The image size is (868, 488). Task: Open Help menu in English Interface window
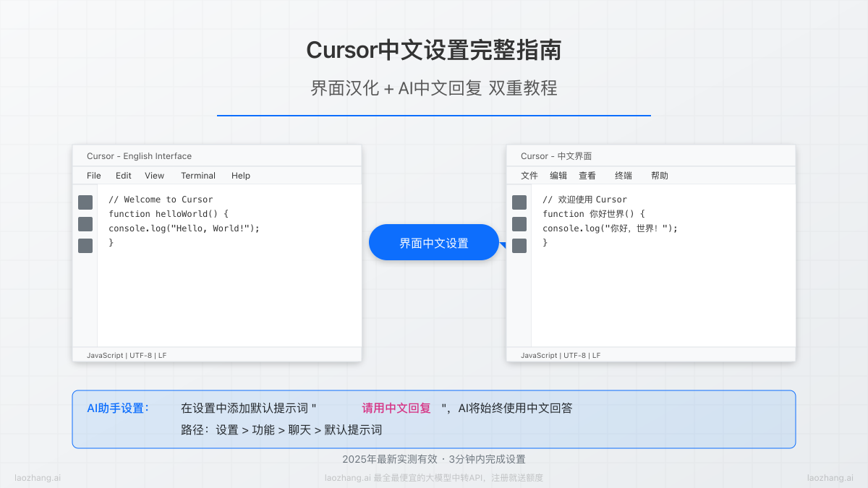pos(241,176)
